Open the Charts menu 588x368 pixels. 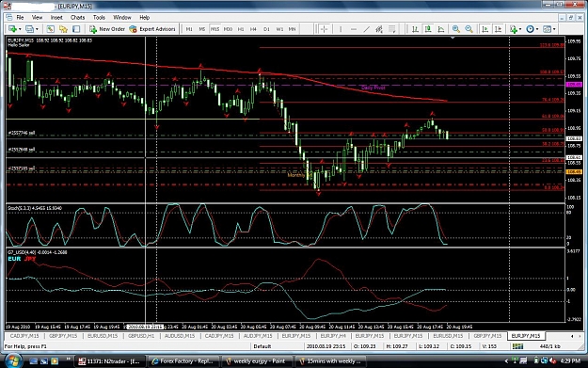click(78, 17)
